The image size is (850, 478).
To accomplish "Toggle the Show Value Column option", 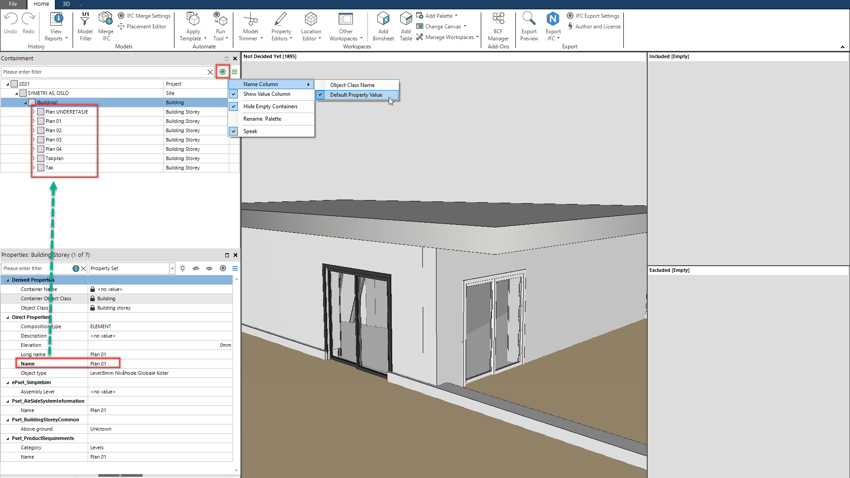I will click(x=266, y=94).
